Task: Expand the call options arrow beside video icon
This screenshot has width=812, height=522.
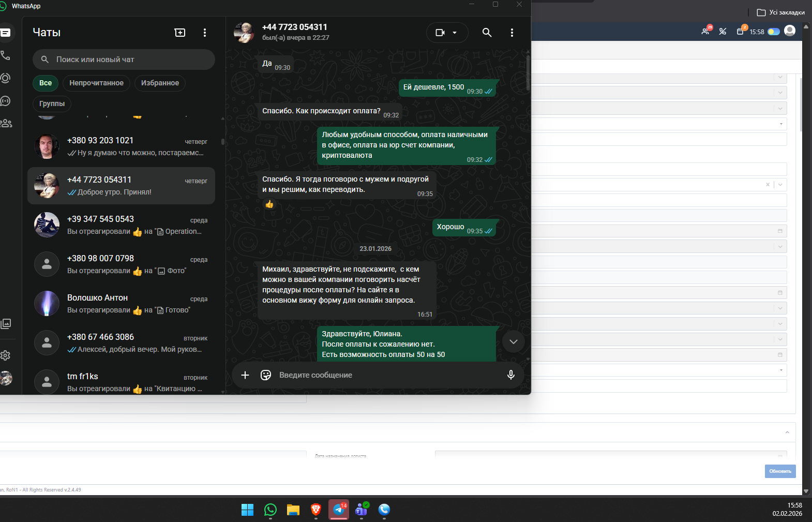Action: [455, 33]
